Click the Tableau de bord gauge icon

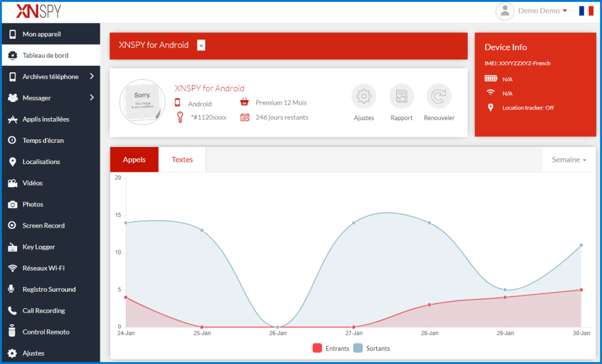pos(13,55)
